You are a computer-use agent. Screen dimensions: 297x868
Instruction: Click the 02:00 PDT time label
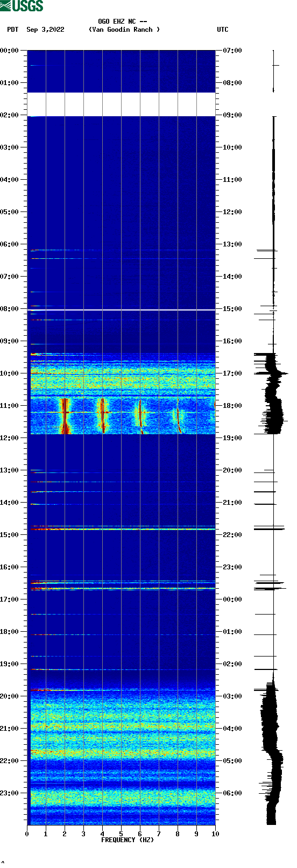[x=9, y=115]
